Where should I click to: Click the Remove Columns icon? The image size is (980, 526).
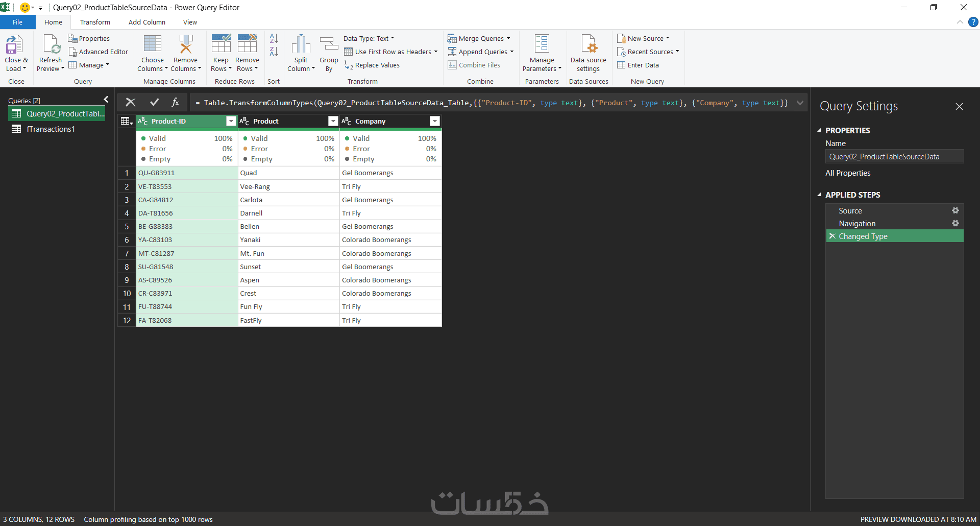click(185, 44)
